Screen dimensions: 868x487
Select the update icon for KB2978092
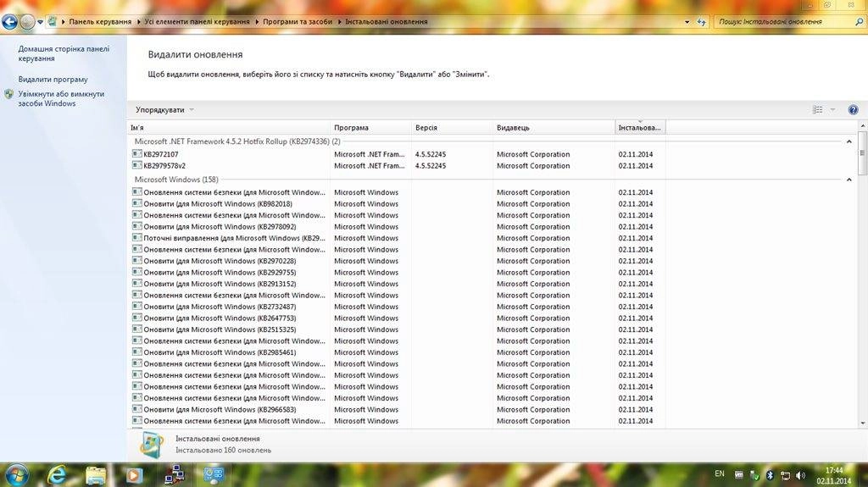[137, 226]
